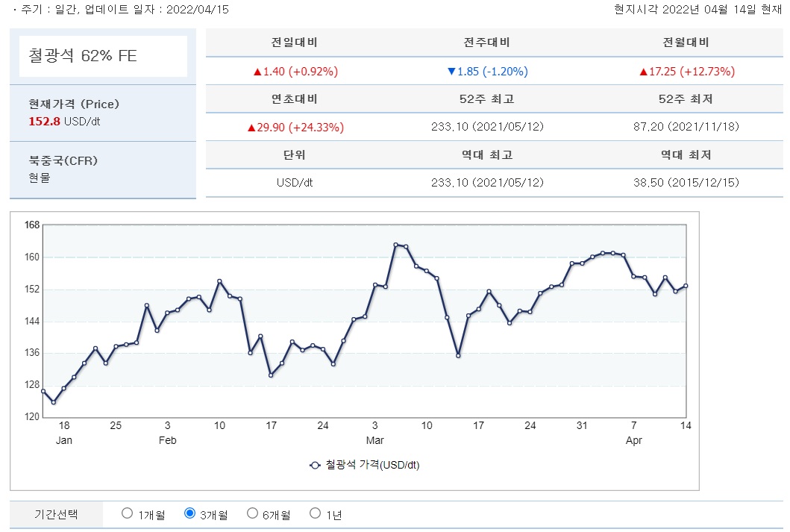Click the 현재가격 (Price) label
This screenshot has width=790, height=532.
74,104
